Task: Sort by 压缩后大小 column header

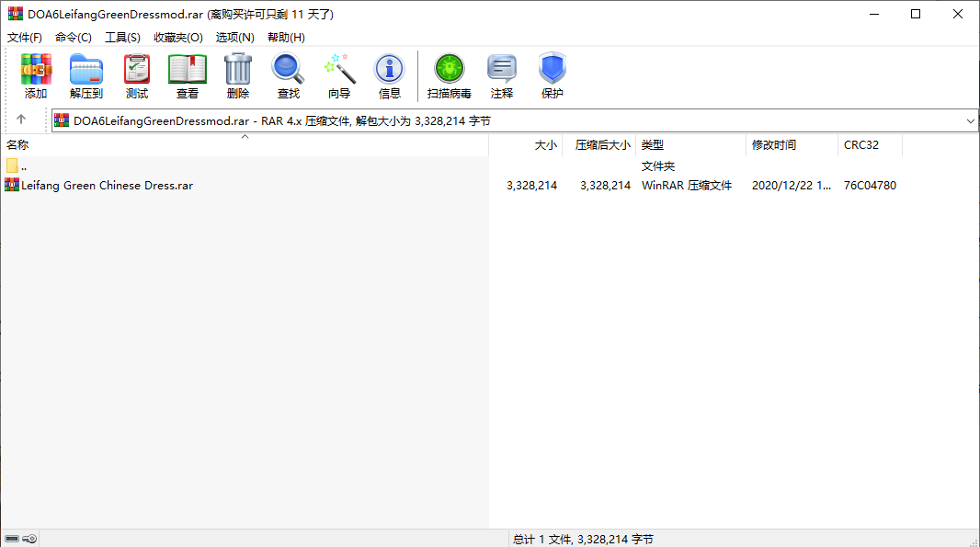Action: [x=599, y=144]
